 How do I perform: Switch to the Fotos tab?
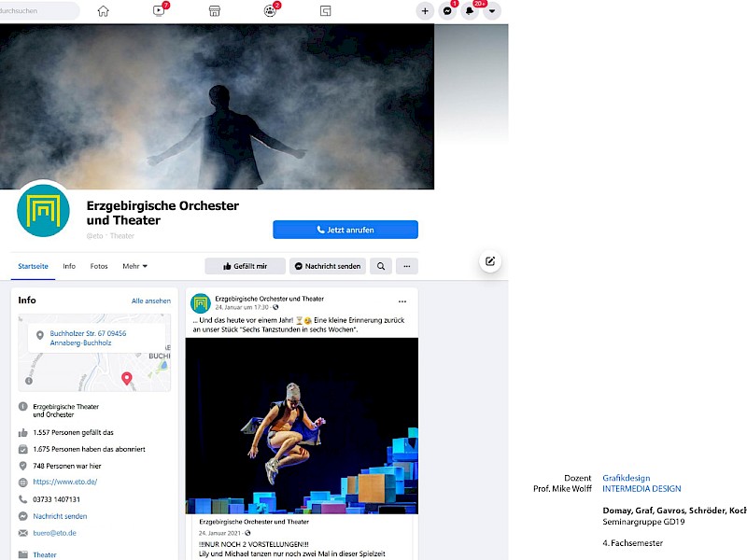(99, 266)
